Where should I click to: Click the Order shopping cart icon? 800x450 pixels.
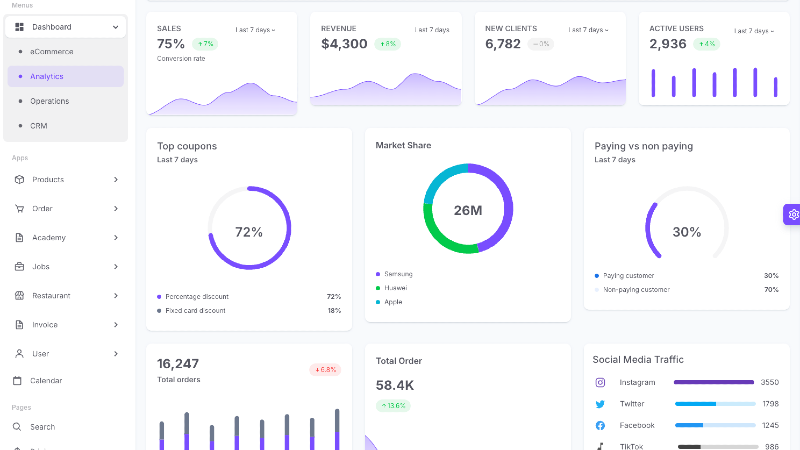[x=19, y=209]
